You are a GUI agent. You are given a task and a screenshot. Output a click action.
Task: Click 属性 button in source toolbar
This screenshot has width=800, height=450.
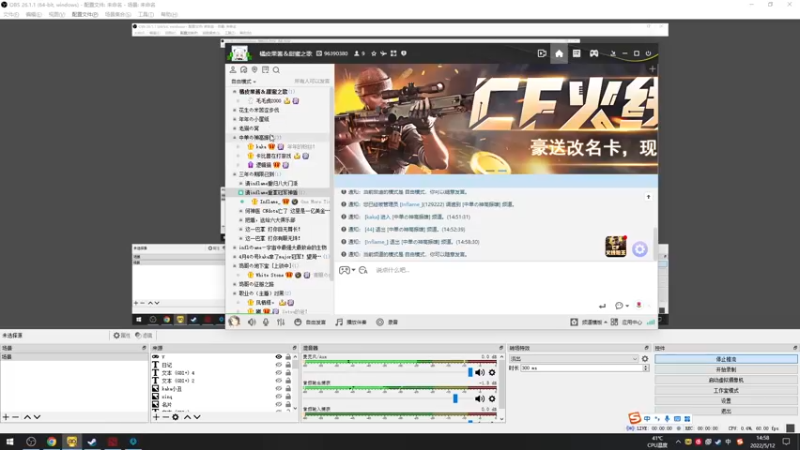[x=121, y=335]
